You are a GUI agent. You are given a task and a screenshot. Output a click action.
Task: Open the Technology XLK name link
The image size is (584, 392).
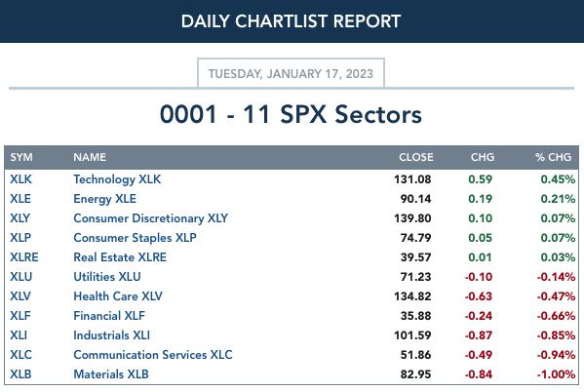click(x=117, y=179)
